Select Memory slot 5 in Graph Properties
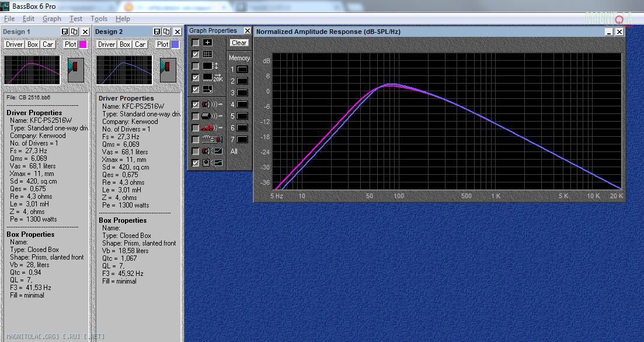This screenshot has height=342, width=644. click(x=242, y=116)
